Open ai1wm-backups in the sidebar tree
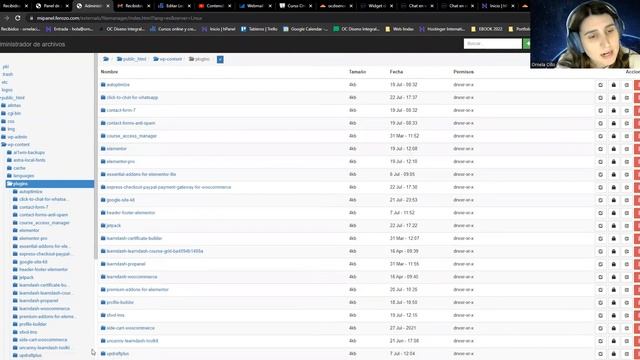This screenshot has width=640, height=360. pyautogui.click(x=29, y=152)
